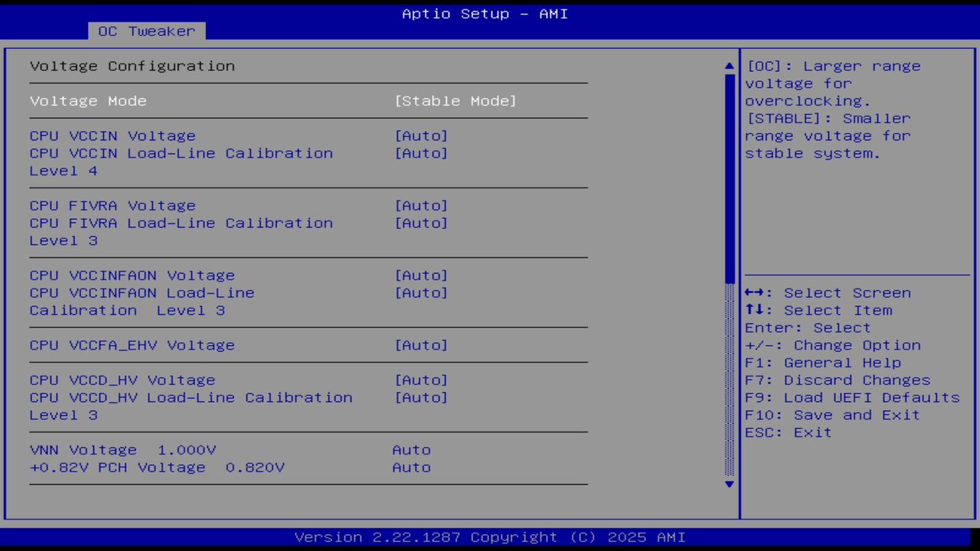Select CPU VCCD_HV Load-Line Calibration label
The image size is (980, 551).
click(191, 406)
